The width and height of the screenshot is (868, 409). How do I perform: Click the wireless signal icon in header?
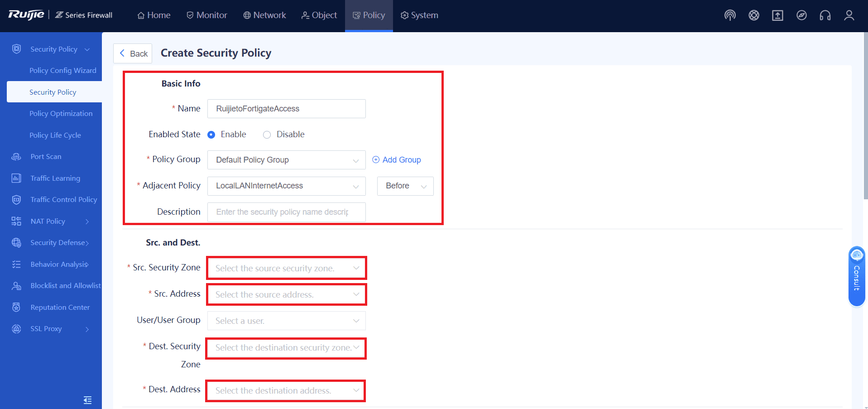(730, 15)
